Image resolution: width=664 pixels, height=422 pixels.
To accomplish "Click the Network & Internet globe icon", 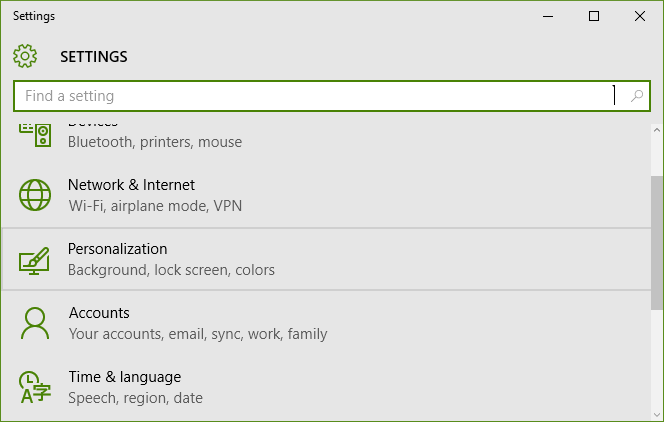I will pos(35,195).
